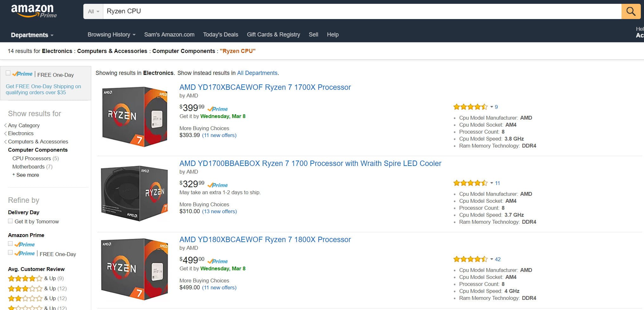Image resolution: width=644 pixels, height=310 pixels.
Task: Open the Browsing History dropdown
Action: pyautogui.click(x=112, y=35)
